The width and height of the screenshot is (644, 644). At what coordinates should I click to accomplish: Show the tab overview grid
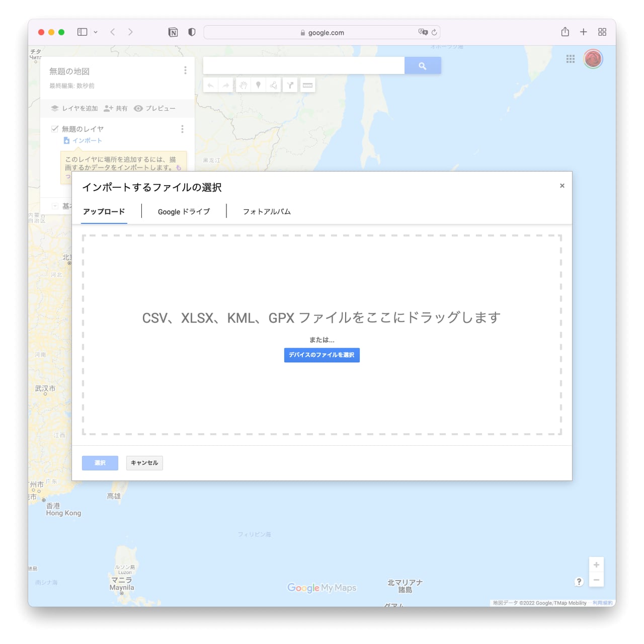[x=602, y=32]
